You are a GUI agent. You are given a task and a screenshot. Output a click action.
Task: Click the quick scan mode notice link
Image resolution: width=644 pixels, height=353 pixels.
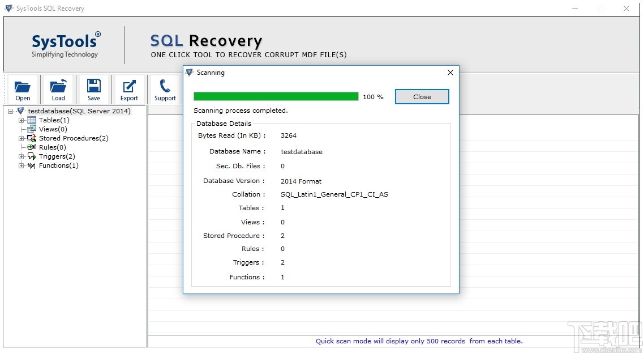(419, 341)
